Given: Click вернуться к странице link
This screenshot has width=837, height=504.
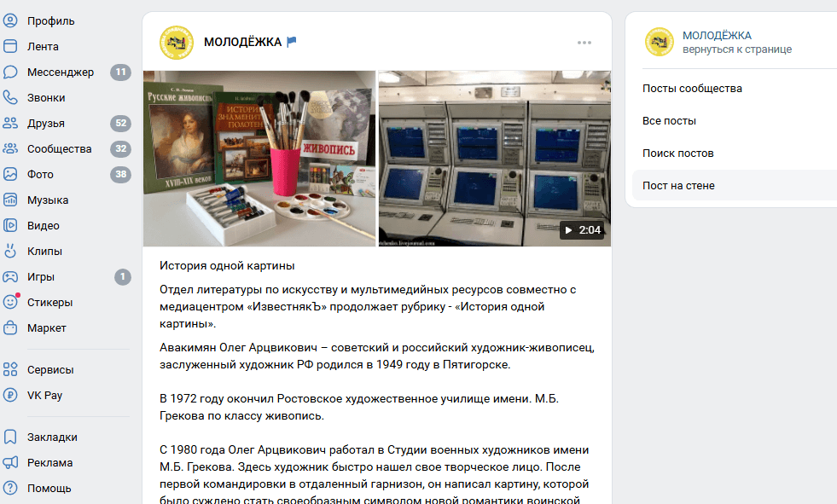Looking at the screenshot, I should click(x=736, y=49).
